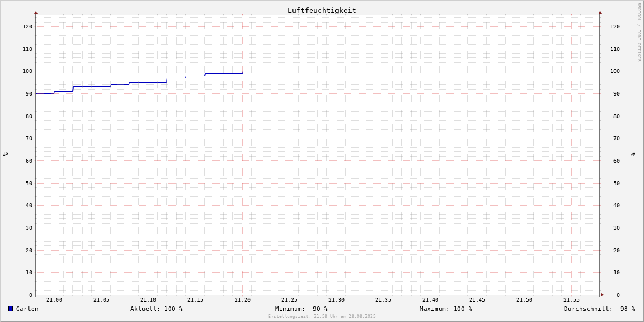Click the right axis 120 label
The height and width of the screenshot is (322, 644).
pyautogui.click(x=615, y=26)
